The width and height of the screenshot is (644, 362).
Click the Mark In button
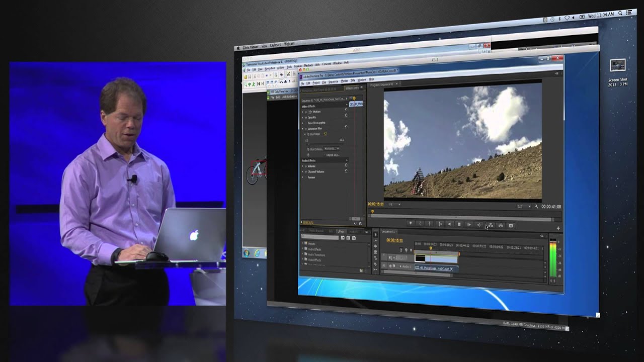pos(421,224)
